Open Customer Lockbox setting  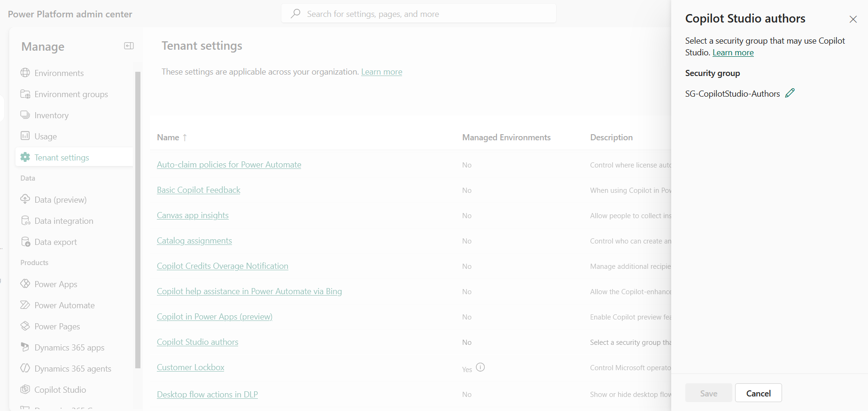pos(191,367)
